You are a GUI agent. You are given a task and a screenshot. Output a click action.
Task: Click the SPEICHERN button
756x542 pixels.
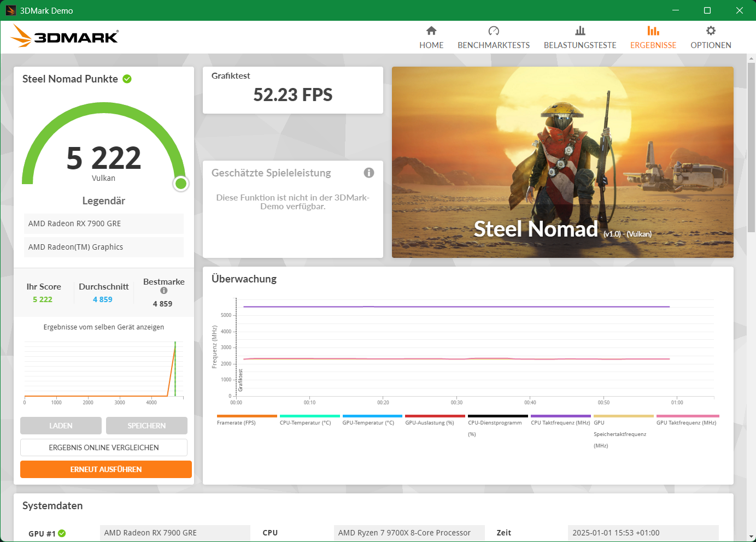click(146, 426)
